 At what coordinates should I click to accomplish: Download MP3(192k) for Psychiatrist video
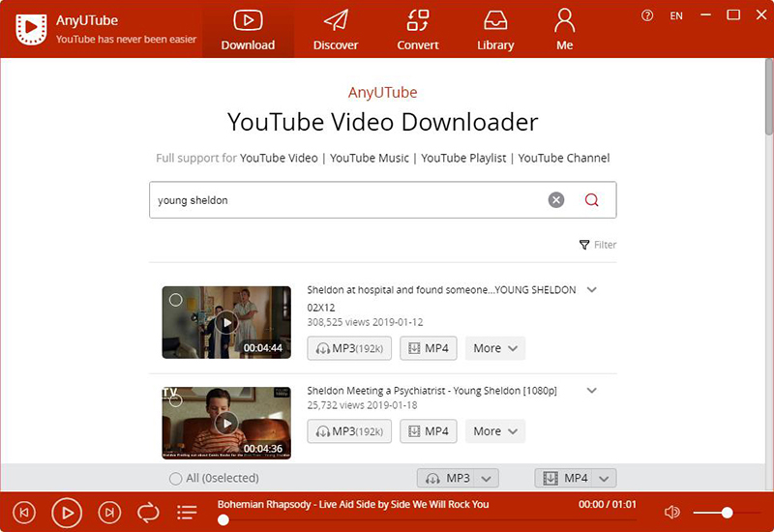349,431
